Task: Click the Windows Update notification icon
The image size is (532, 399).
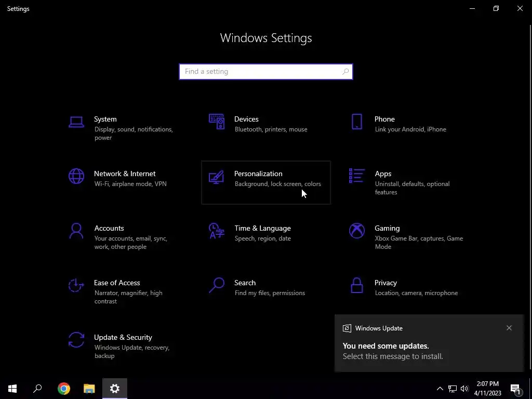Action: (x=347, y=328)
